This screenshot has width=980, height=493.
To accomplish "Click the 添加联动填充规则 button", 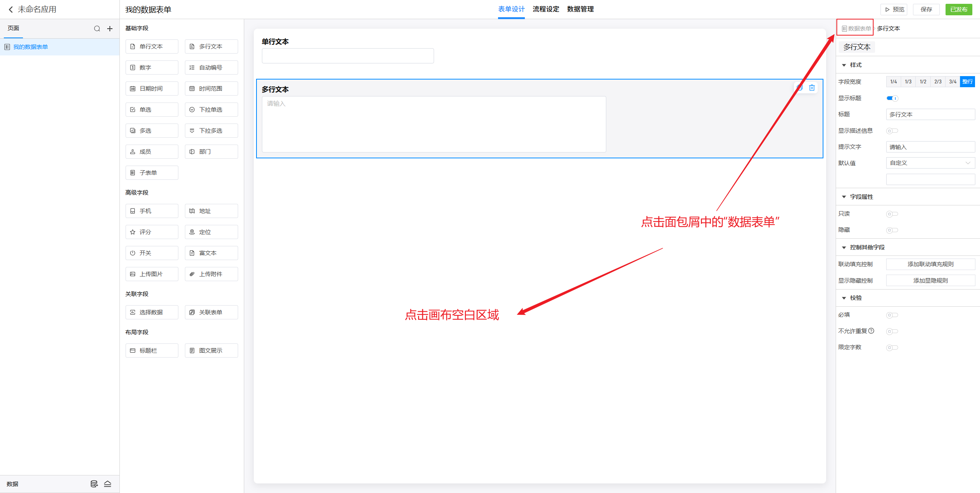I will [930, 264].
